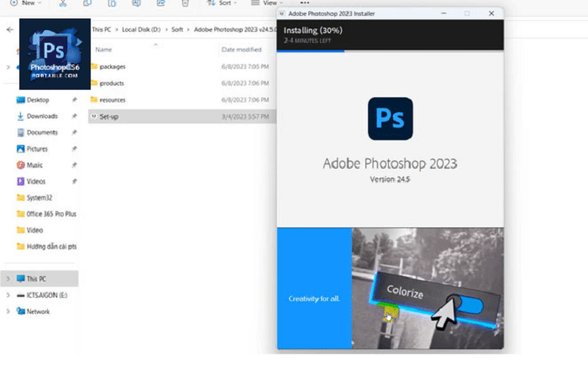588x365 pixels.
Task: Click the Rename icon in Explorer toolbar
Action: point(136,3)
